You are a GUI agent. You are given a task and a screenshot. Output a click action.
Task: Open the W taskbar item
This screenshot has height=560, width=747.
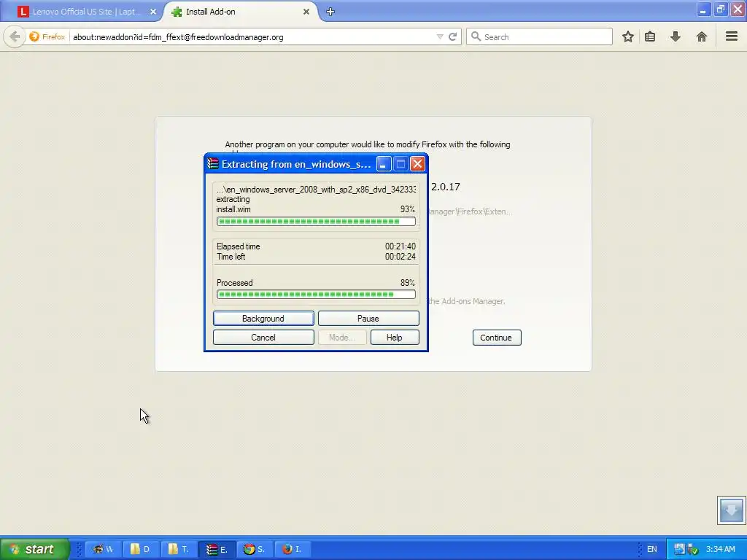coord(103,549)
